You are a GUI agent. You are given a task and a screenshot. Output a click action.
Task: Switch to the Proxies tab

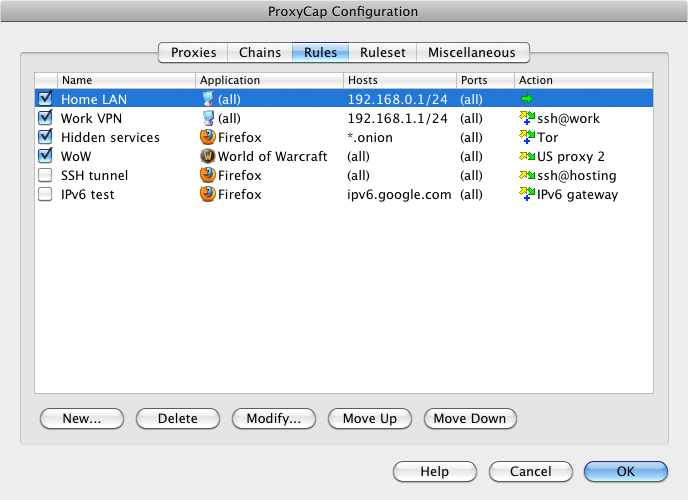coord(193,52)
